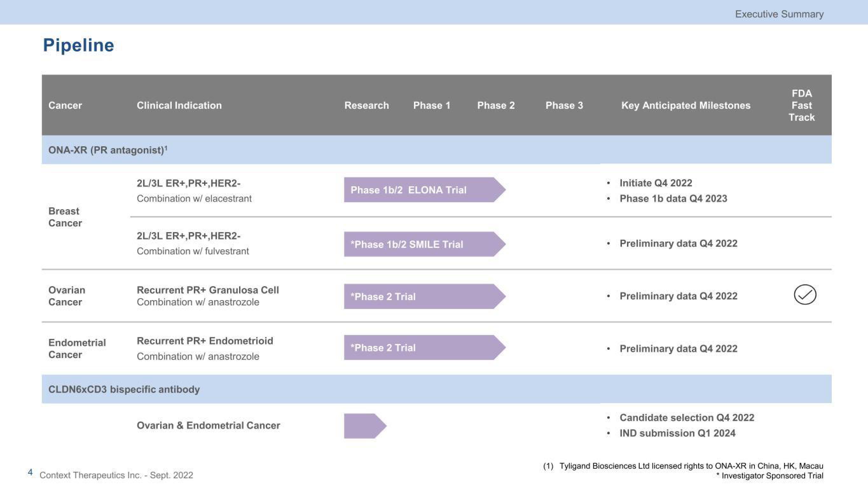Image resolution: width=868 pixels, height=488 pixels.
Task: Click the *Phase 1b/2 SMILE Trial arrow
Action: [424, 244]
